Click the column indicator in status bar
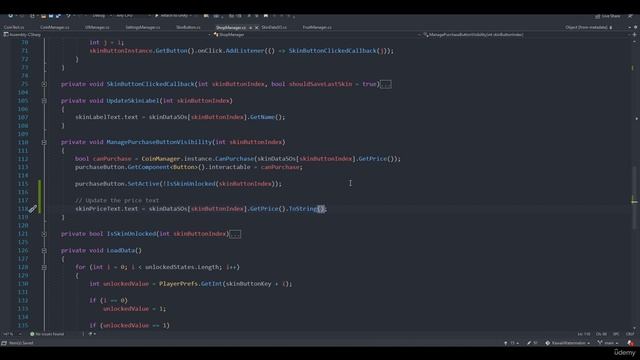 coord(601,334)
